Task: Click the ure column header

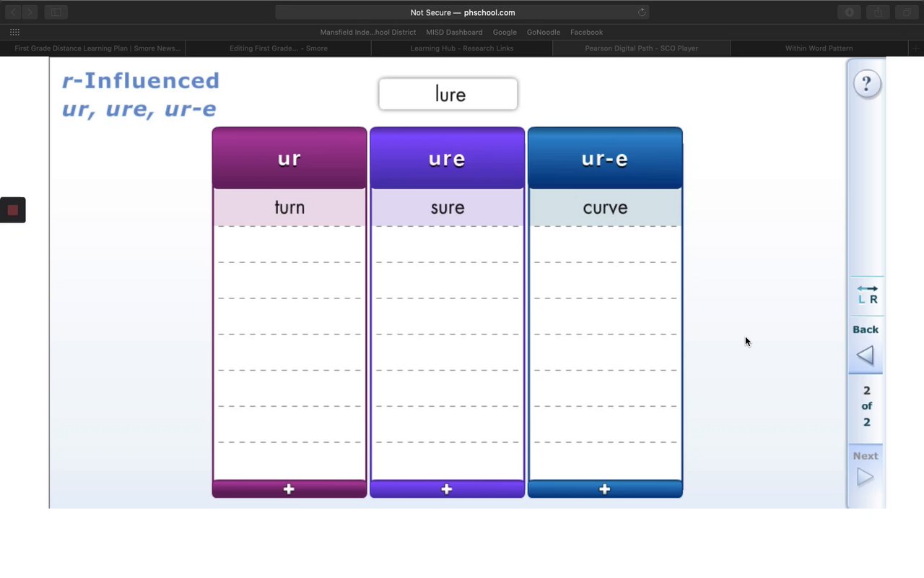Action: point(447,158)
